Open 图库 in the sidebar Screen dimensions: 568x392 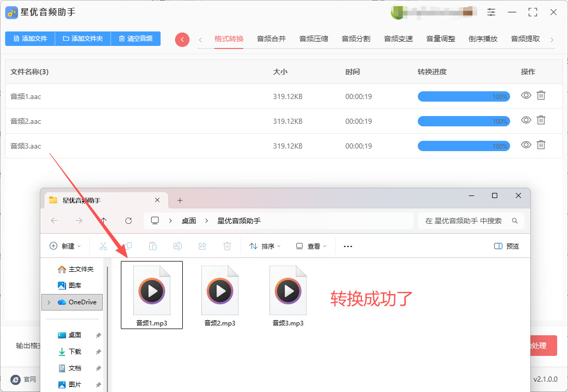[x=70, y=285]
